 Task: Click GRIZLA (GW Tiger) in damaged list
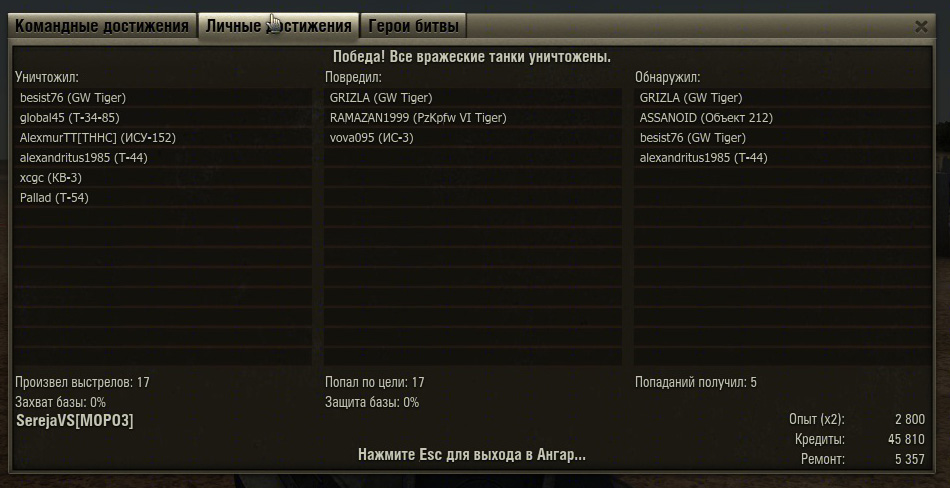pos(473,98)
